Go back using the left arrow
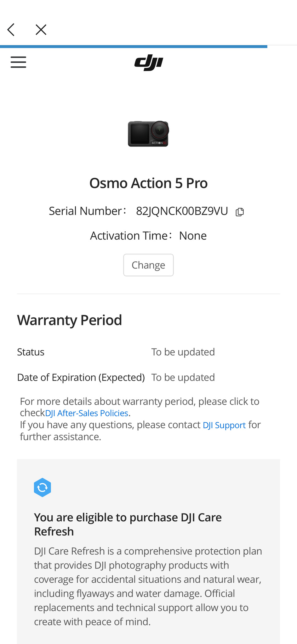The height and width of the screenshot is (644, 297). (x=11, y=30)
